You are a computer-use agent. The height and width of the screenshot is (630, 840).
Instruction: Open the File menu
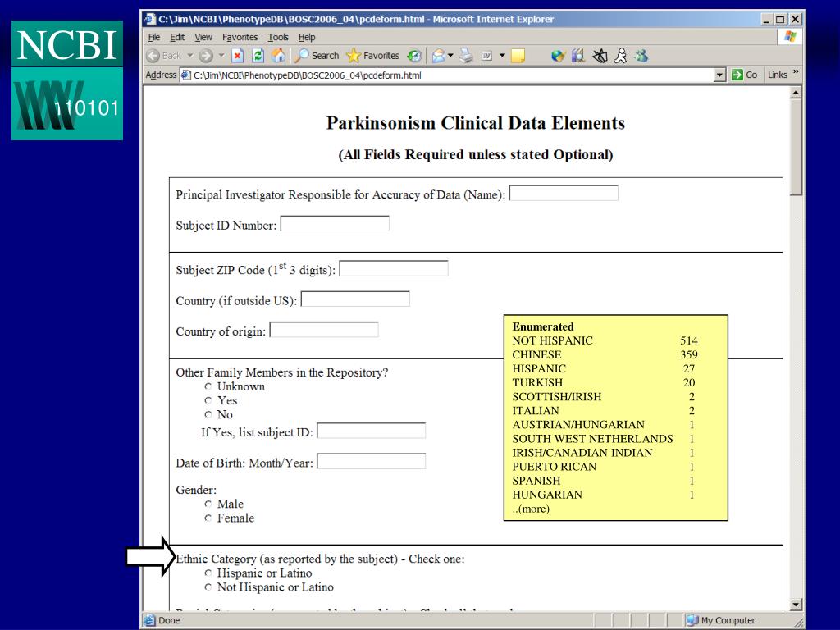pyautogui.click(x=153, y=38)
